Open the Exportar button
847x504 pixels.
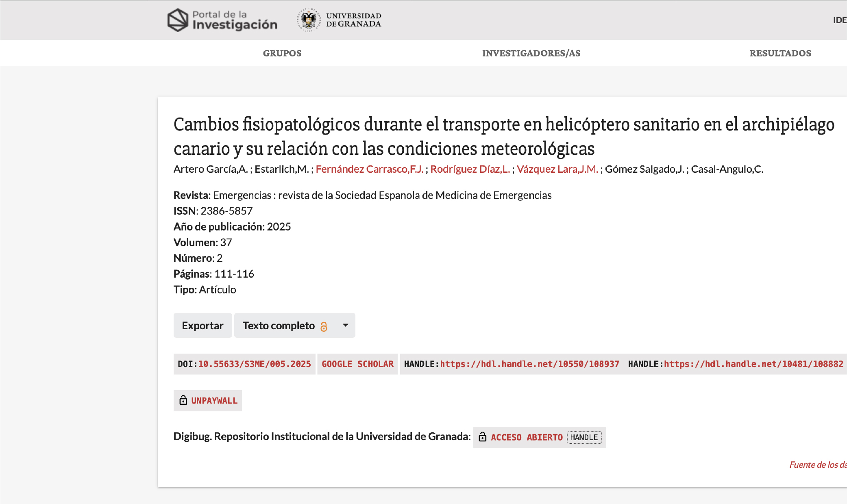coord(202,326)
